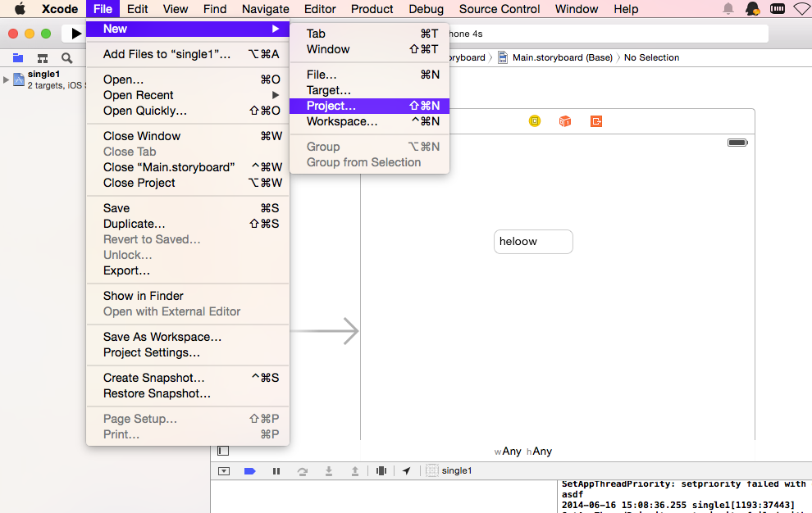The image size is (812, 513).
Task: Choose Close Project menu item
Action: (188, 183)
